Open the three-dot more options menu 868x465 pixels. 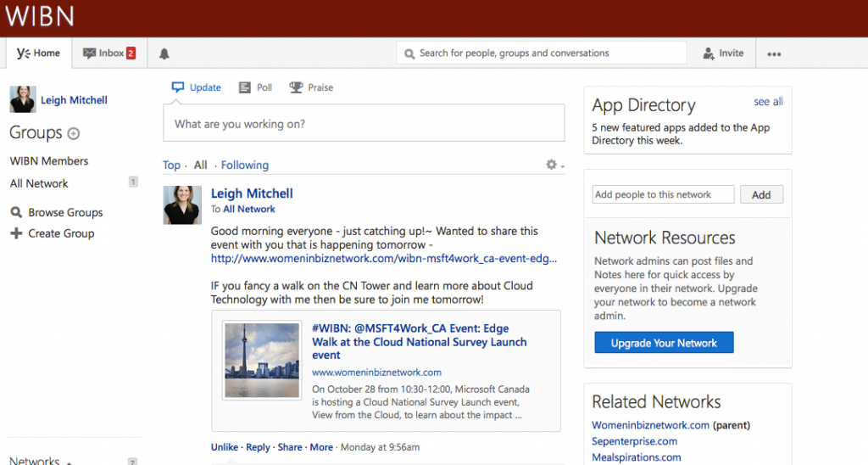pyautogui.click(x=774, y=53)
